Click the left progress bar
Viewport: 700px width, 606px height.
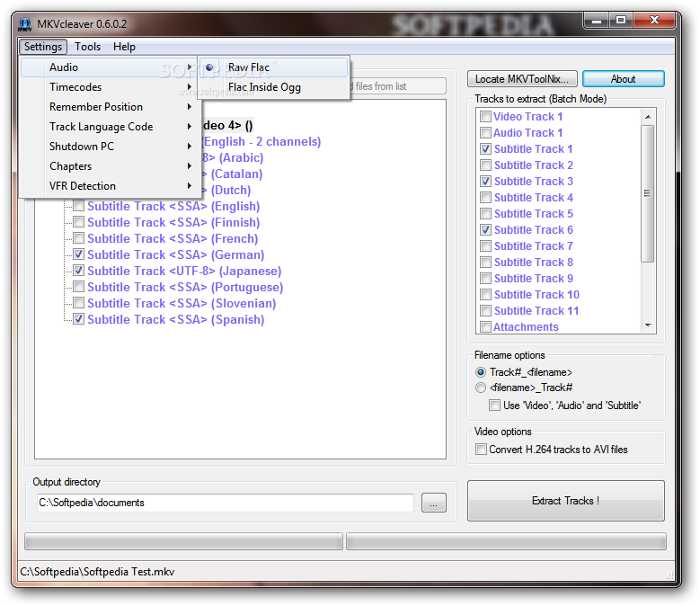(x=183, y=541)
